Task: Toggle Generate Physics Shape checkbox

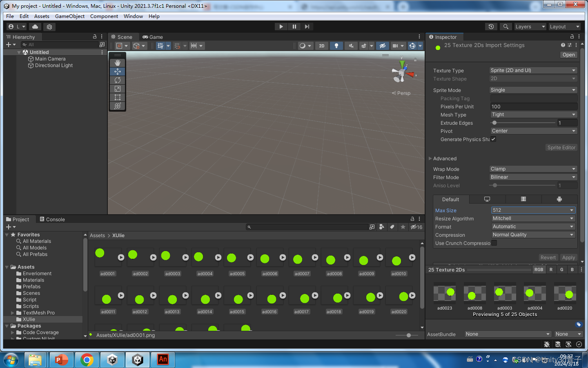Action: [x=493, y=139]
